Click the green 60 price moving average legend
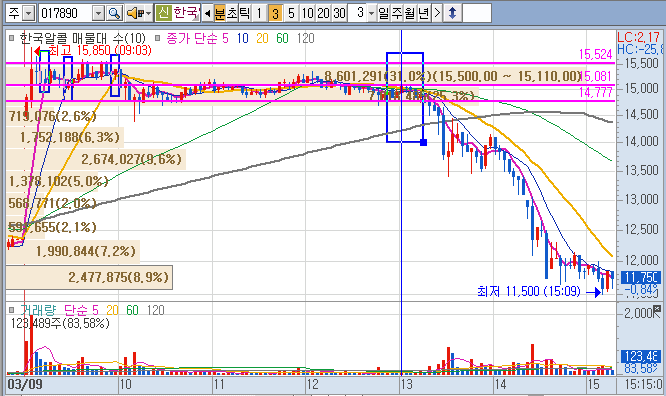Viewport: 666px width, 396px height. [x=282, y=38]
